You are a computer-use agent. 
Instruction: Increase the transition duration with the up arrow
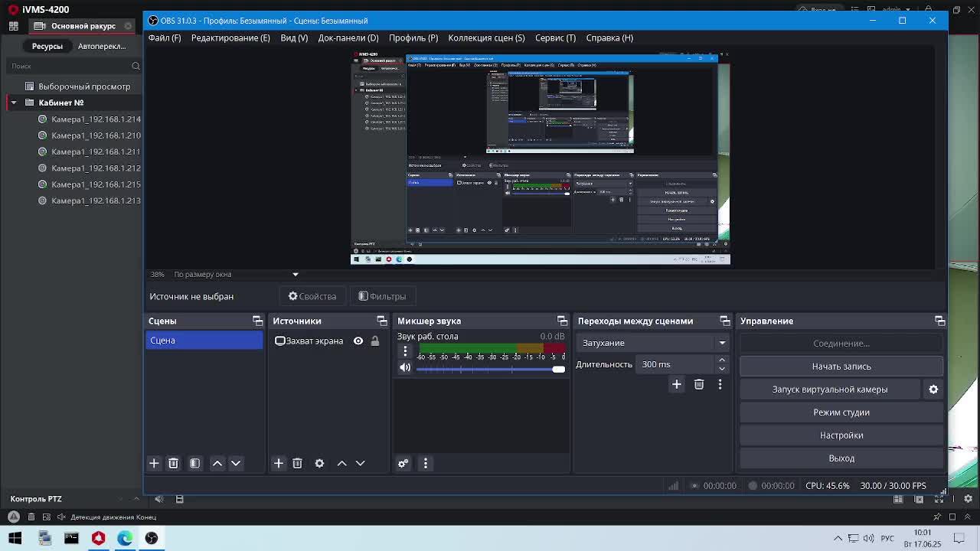point(721,360)
